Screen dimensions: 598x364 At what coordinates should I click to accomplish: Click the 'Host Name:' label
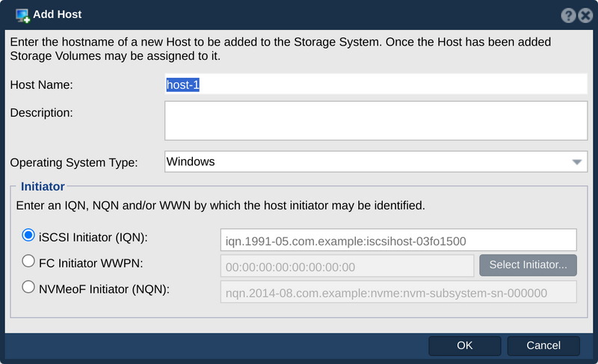pyautogui.click(x=41, y=84)
